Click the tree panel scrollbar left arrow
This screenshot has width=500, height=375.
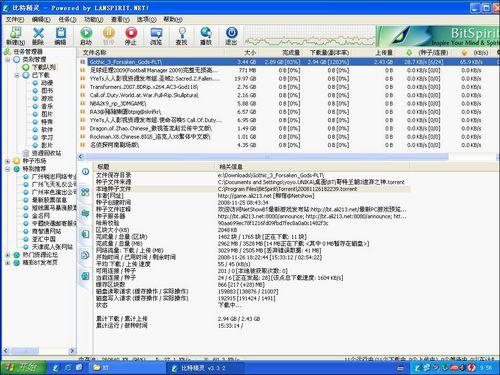(x=5, y=351)
